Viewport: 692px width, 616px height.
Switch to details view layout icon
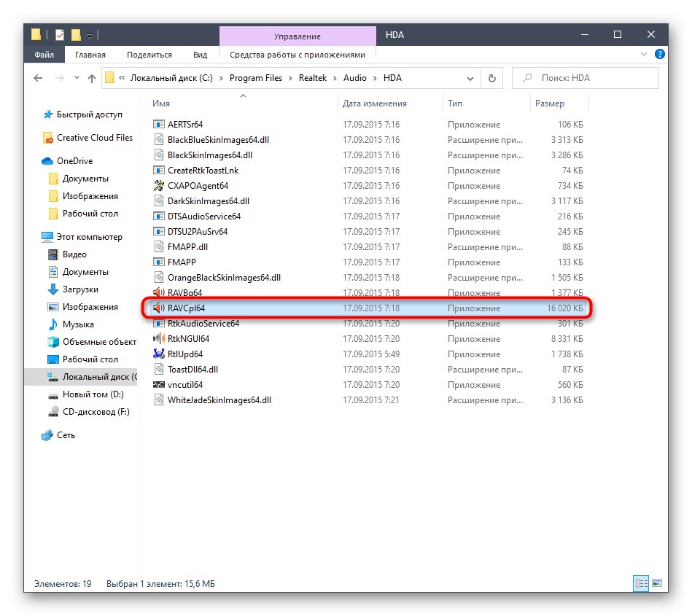click(x=641, y=583)
